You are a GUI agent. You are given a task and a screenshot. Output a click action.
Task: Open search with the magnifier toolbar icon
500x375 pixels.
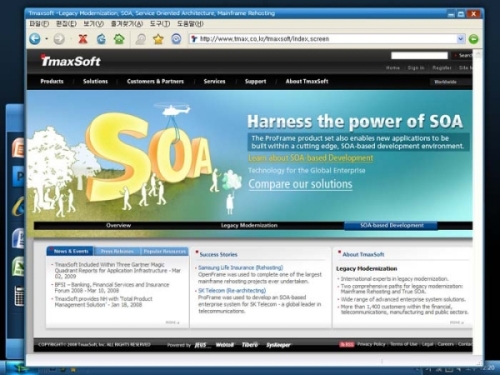point(141,39)
